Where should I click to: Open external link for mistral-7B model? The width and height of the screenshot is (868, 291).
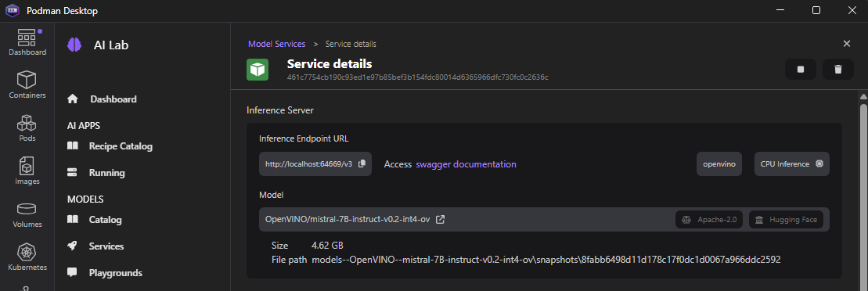(x=440, y=220)
